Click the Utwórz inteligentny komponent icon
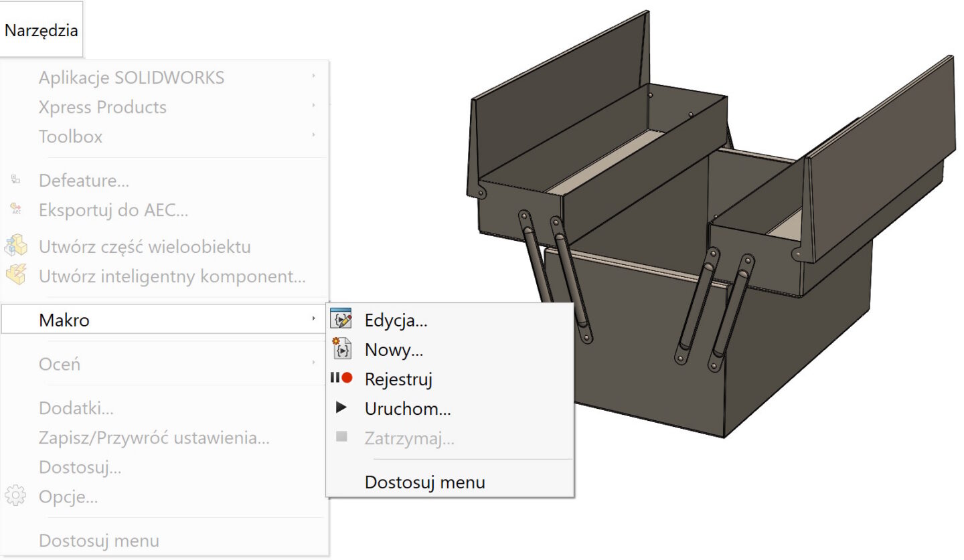The height and width of the screenshot is (560, 964). [x=15, y=275]
